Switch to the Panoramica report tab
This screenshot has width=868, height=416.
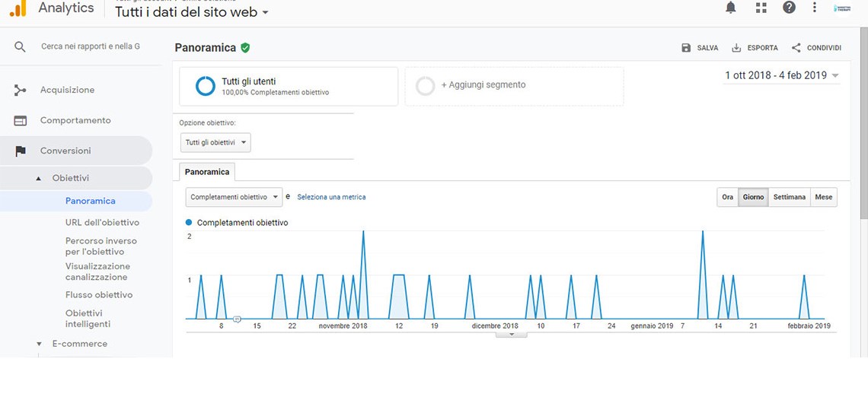tap(207, 172)
